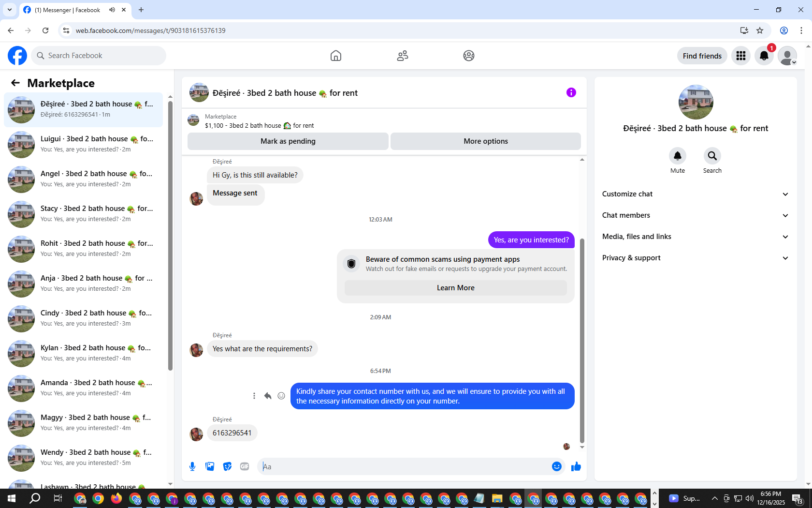
Task: Open the $1,100 house listing link
Action: 260,125
